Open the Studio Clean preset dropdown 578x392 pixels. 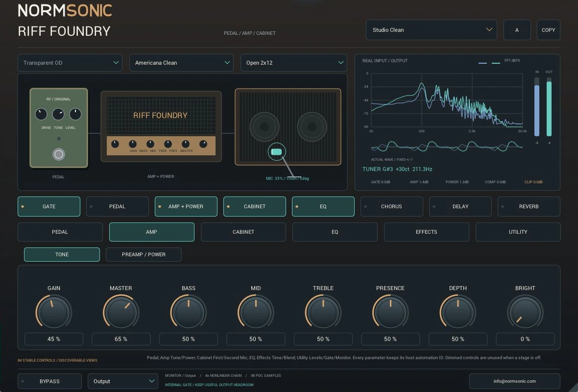point(431,30)
